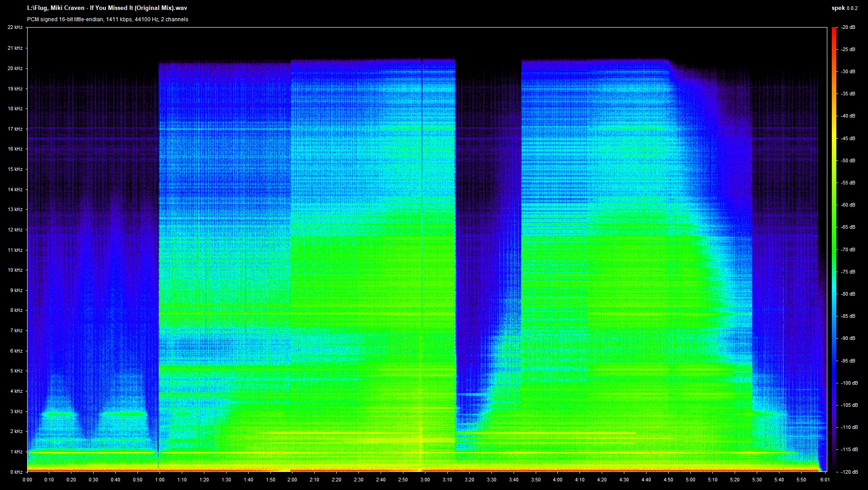
Task: Click the PCM signed 16-bit format info text
Action: pyautogui.click(x=107, y=19)
